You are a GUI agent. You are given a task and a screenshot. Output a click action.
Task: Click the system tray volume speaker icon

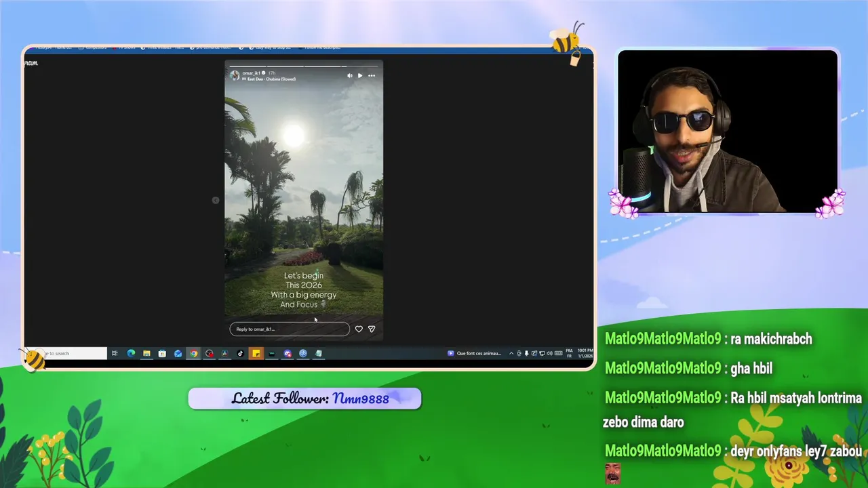click(x=550, y=353)
